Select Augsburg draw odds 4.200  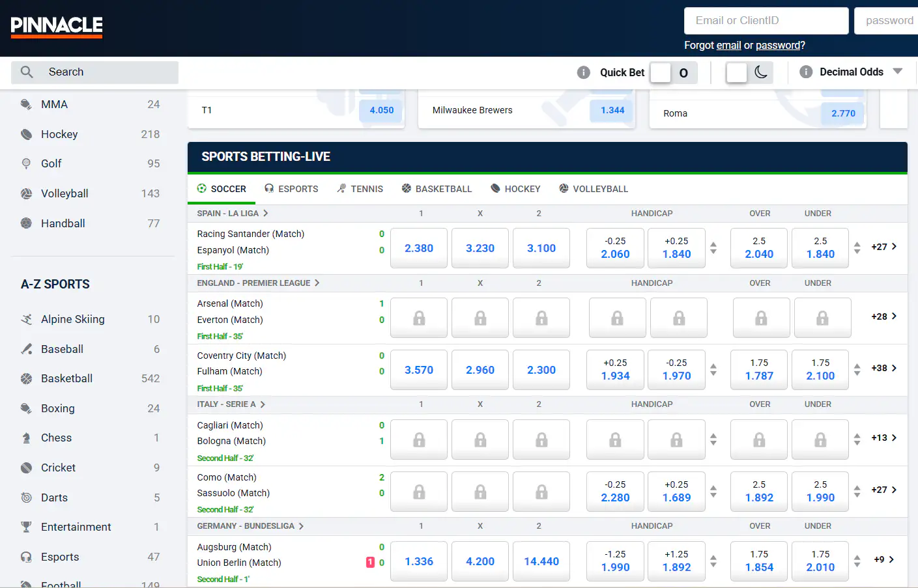480,561
